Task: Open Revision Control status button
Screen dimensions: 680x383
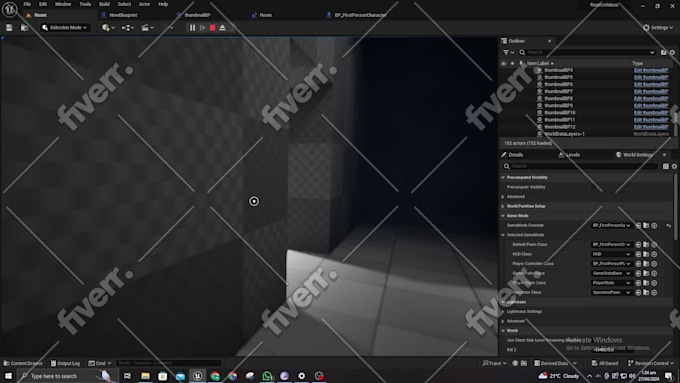Action: [651, 363]
